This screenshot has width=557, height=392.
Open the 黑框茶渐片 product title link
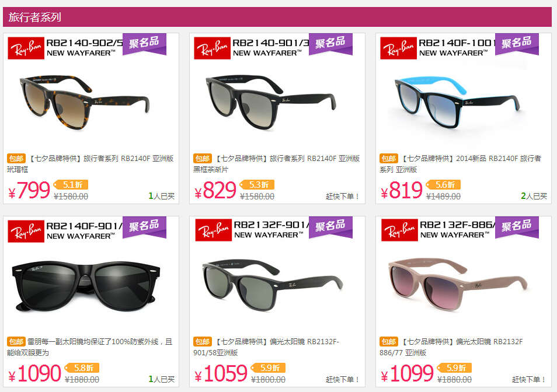coord(276,164)
